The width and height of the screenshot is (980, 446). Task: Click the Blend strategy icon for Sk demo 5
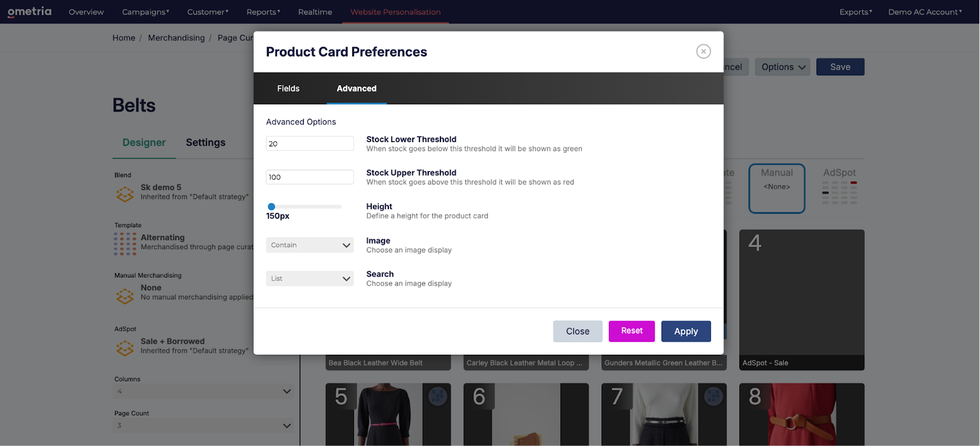click(125, 194)
